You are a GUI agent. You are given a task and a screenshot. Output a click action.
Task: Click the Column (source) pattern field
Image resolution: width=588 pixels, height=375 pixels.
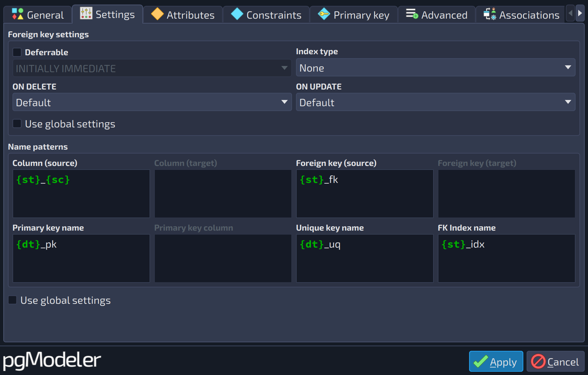point(81,193)
